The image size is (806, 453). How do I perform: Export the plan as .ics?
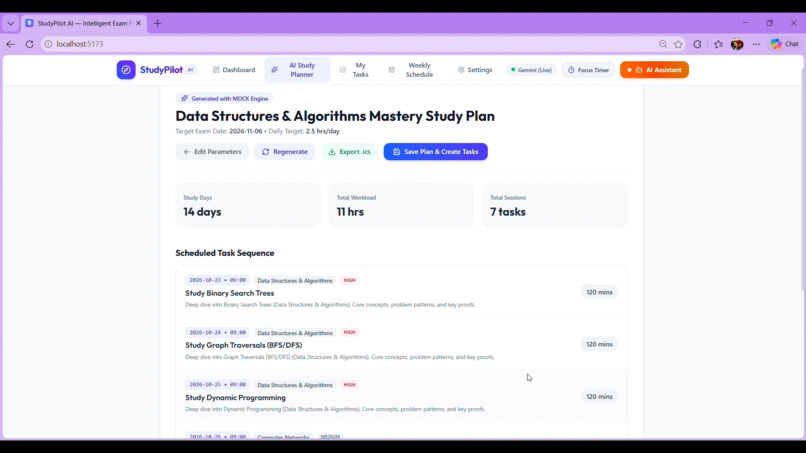(350, 152)
